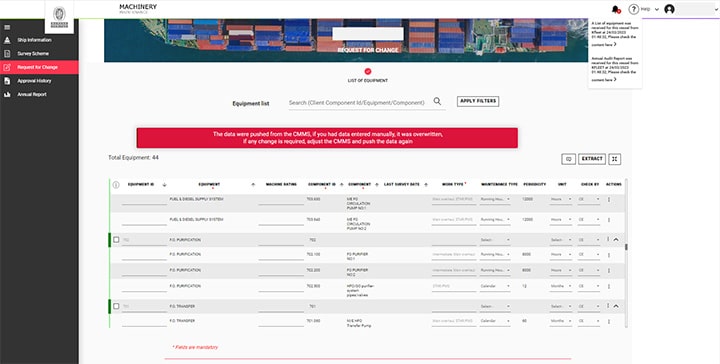Open actions menu for FO Purifier NO.1 row
Screen dimensions: 720x364
[x=609, y=255]
